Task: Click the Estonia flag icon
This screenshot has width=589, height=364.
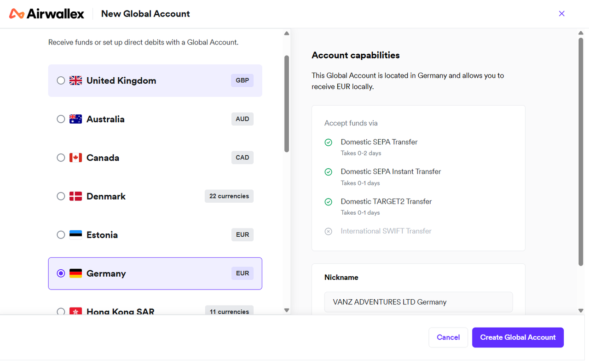Action: pos(75,235)
